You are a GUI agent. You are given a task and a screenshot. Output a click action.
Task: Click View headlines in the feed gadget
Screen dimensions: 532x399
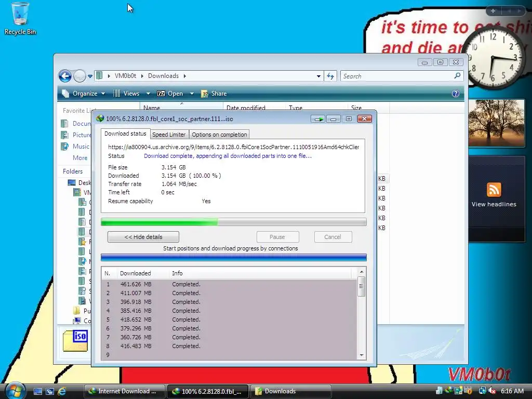[494, 204]
